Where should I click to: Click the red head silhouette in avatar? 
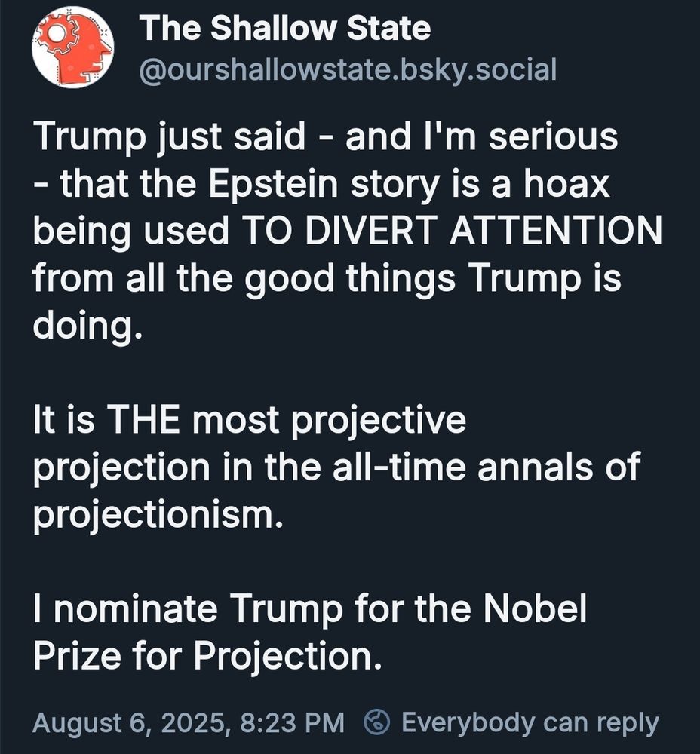[x=79, y=48]
